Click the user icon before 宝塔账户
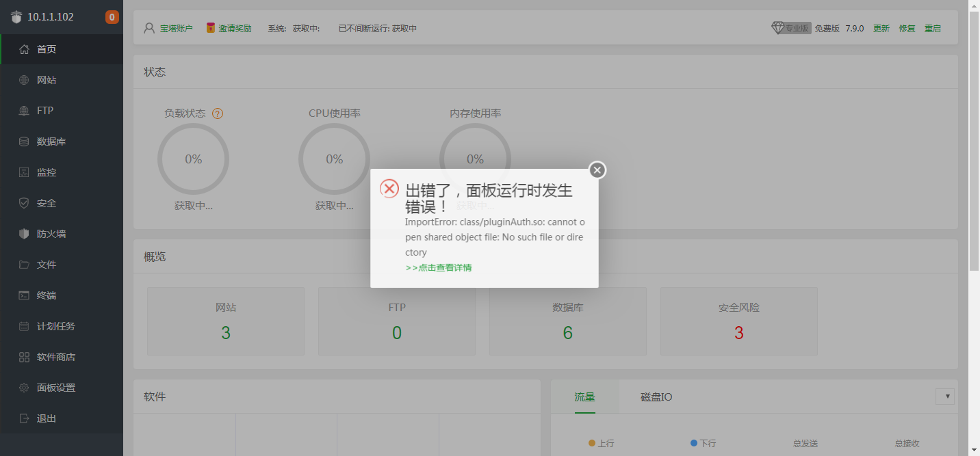980x456 pixels. [149, 29]
